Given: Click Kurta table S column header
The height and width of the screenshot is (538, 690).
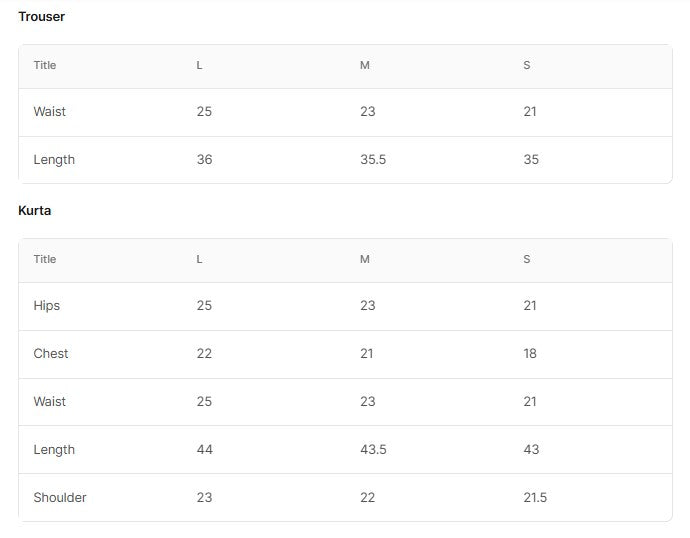Looking at the screenshot, I should [x=527, y=259].
